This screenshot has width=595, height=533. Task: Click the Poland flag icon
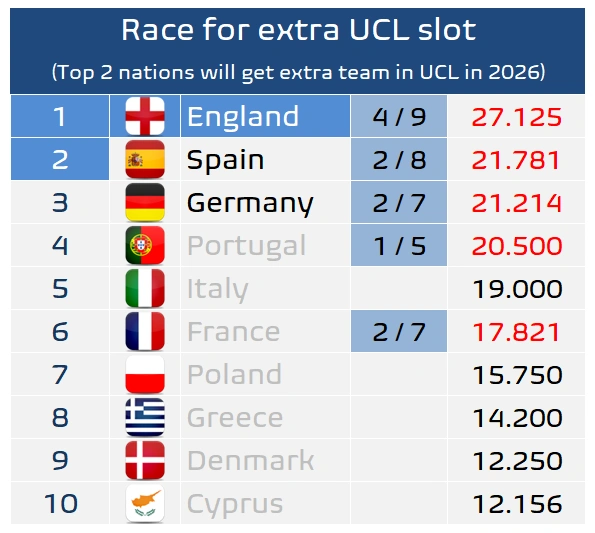145,374
